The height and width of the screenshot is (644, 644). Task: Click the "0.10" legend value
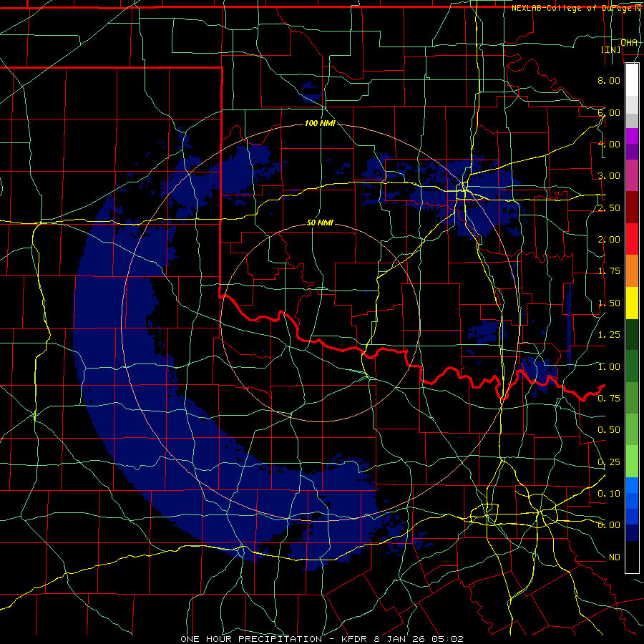point(609,494)
